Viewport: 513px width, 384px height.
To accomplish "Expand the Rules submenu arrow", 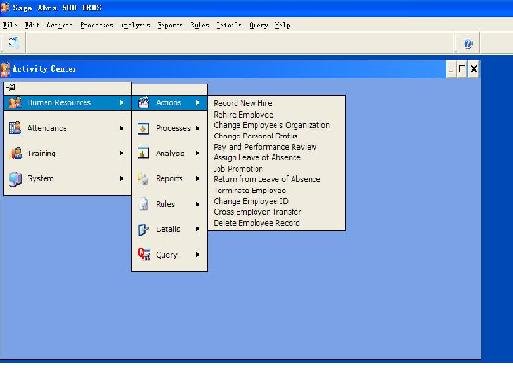I will (x=198, y=204).
